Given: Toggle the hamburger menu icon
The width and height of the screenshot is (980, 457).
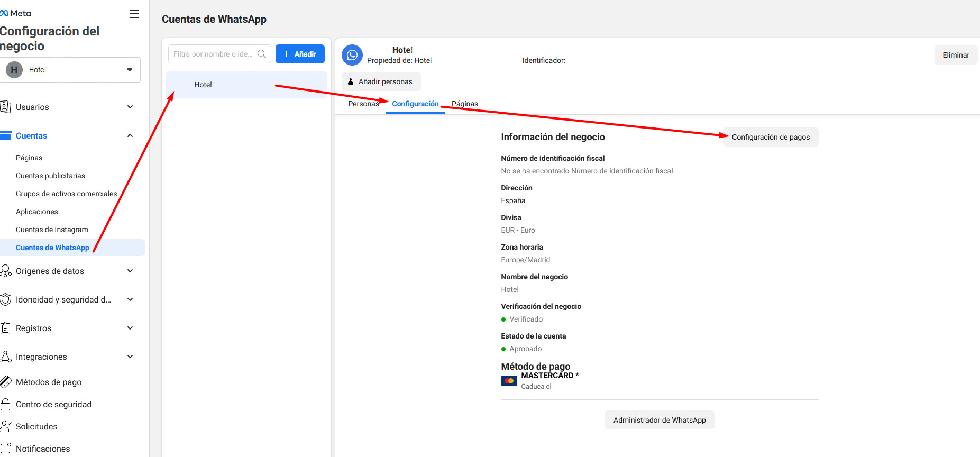Looking at the screenshot, I should coord(134,14).
